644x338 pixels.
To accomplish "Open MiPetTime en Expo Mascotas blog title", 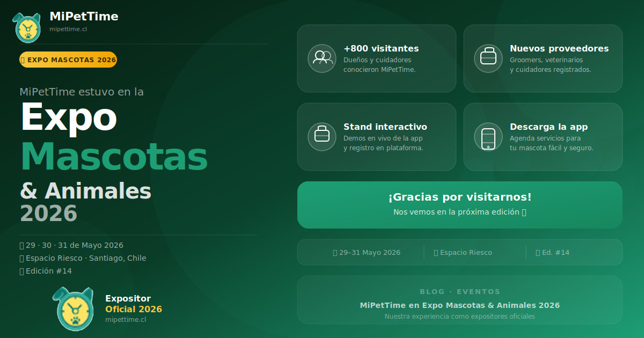I will click(x=460, y=305).
